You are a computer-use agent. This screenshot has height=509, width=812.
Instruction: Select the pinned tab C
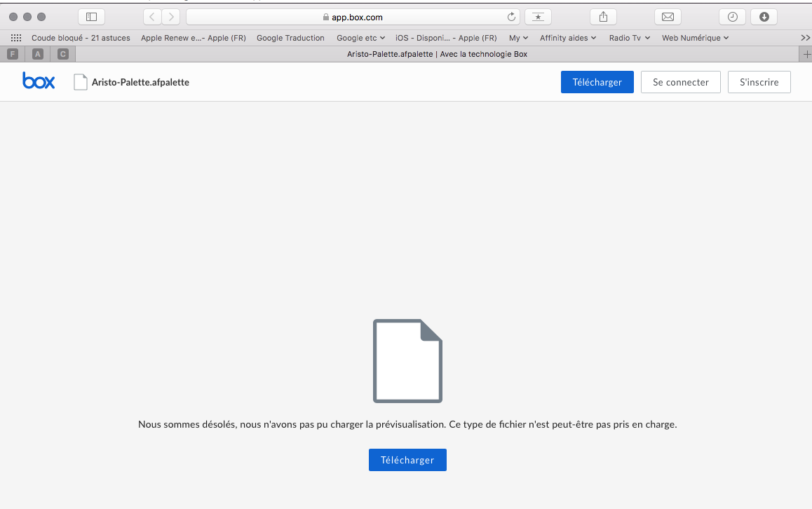[62, 54]
